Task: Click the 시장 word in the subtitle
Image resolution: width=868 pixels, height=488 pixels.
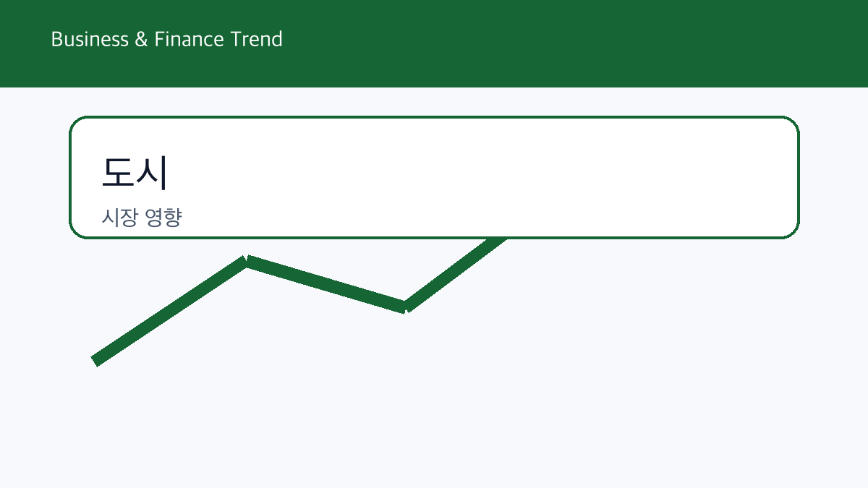Action: (x=119, y=218)
